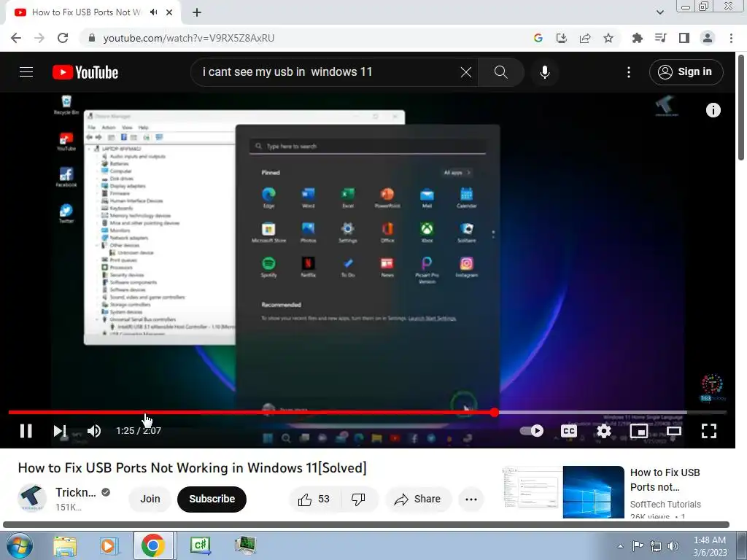Screen dimensions: 747x560
Task: Open the recommended USB ports video thumbnail
Action: point(563,491)
